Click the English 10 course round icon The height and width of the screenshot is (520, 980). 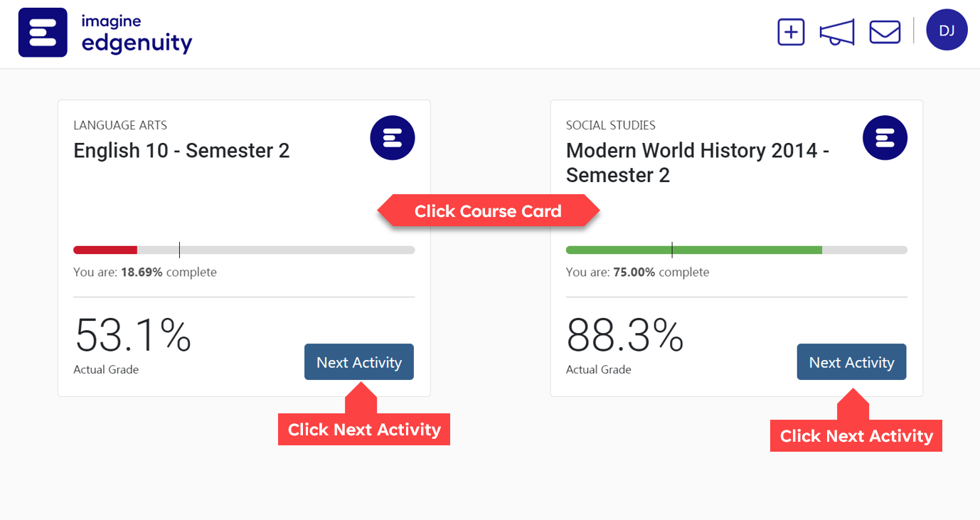click(x=393, y=137)
